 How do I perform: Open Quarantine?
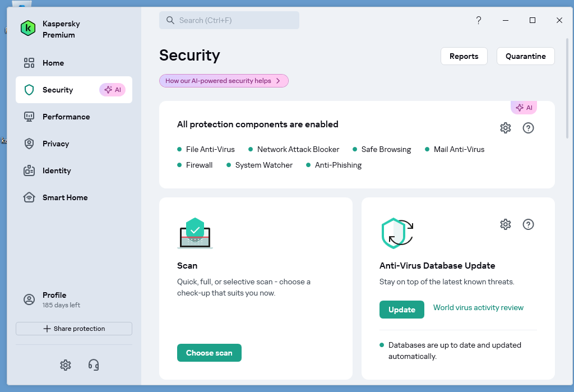point(525,56)
